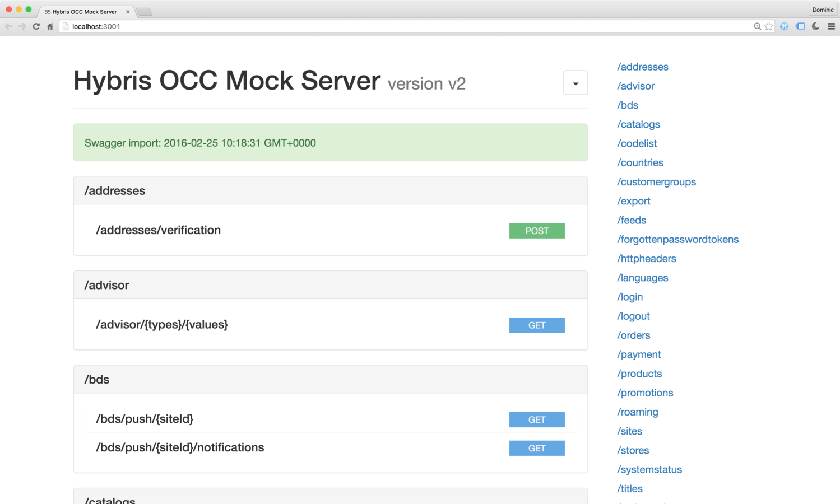Open the /advisor sidebar link
This screenshot has width=840, height=504.
point(635,86)
